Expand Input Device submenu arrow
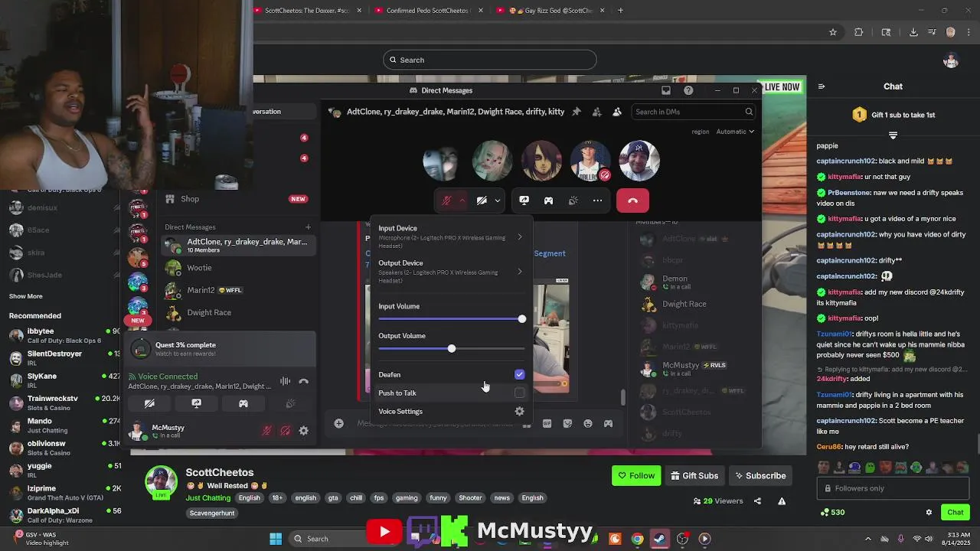This screenshot has width=980, height=551. click(520, 237)
